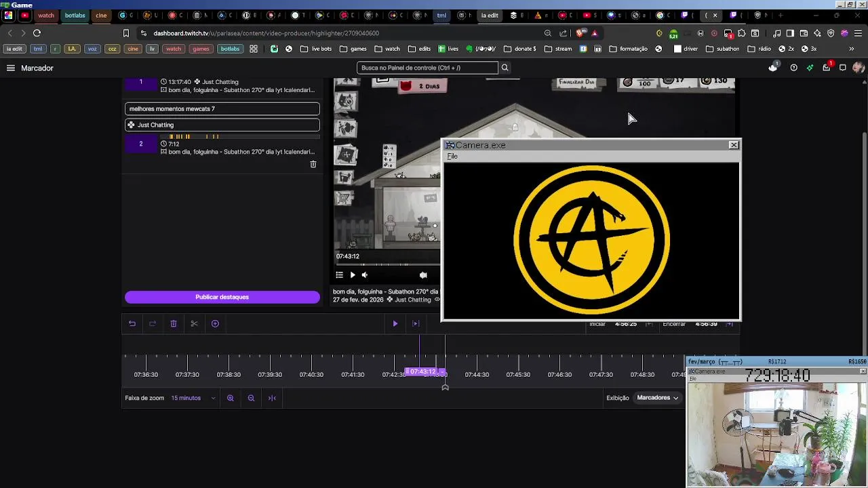Click the lives bookmark

click(x=448, y=49)
